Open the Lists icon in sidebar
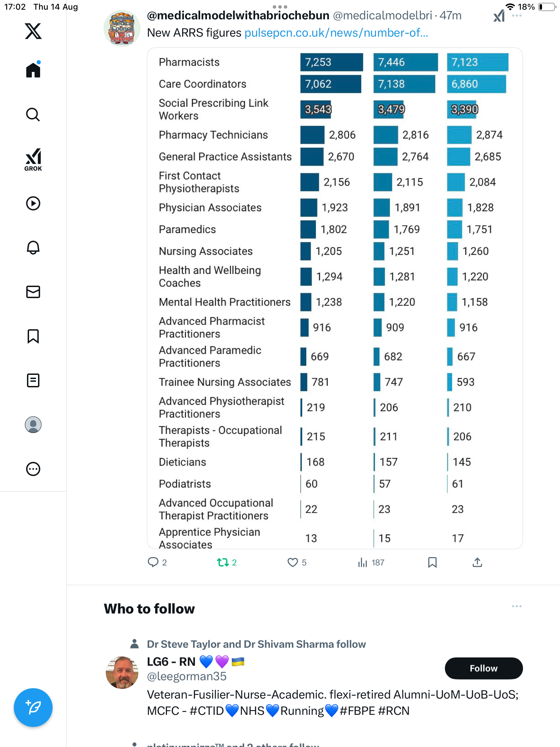Image resolution: width=560 pixels, height=747 pixels. pyautogui.click(x=33, y=380)
